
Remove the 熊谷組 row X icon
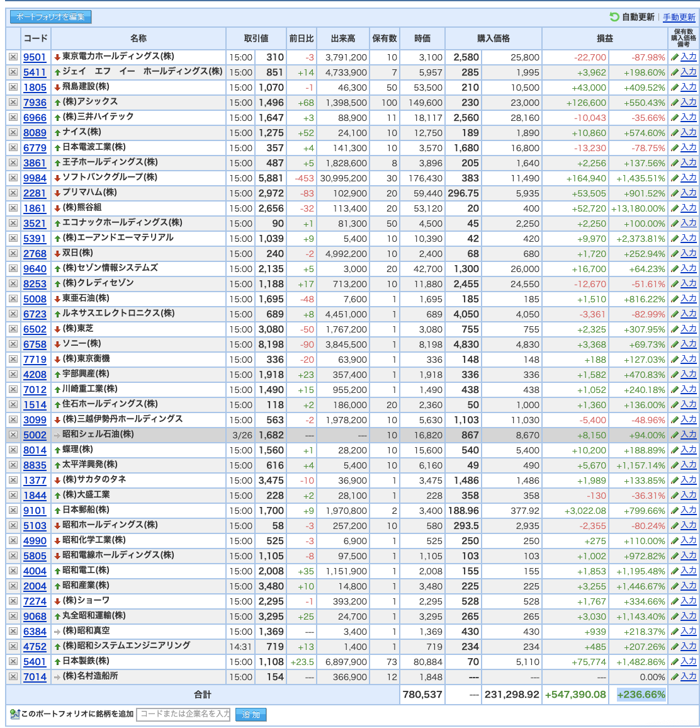click(13, 208)
